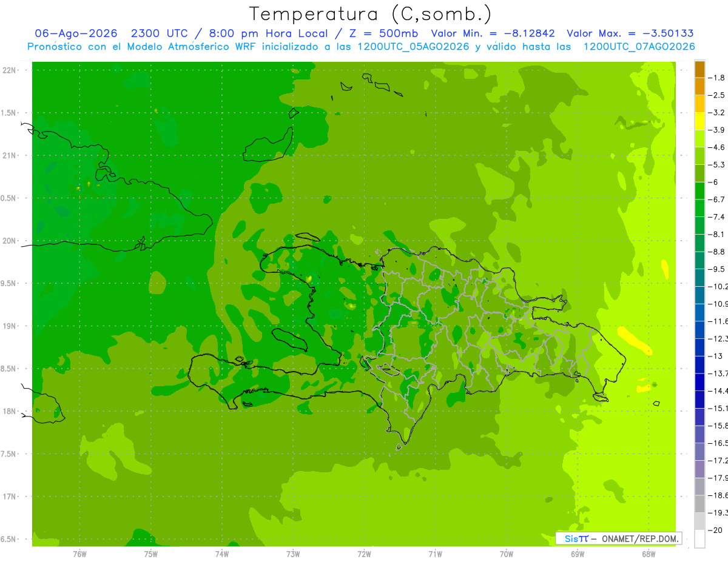The height and width of the screenshot is (562, 728).
Task: Click the '73W' longitude axis label
Action: (x=293, y=554)
